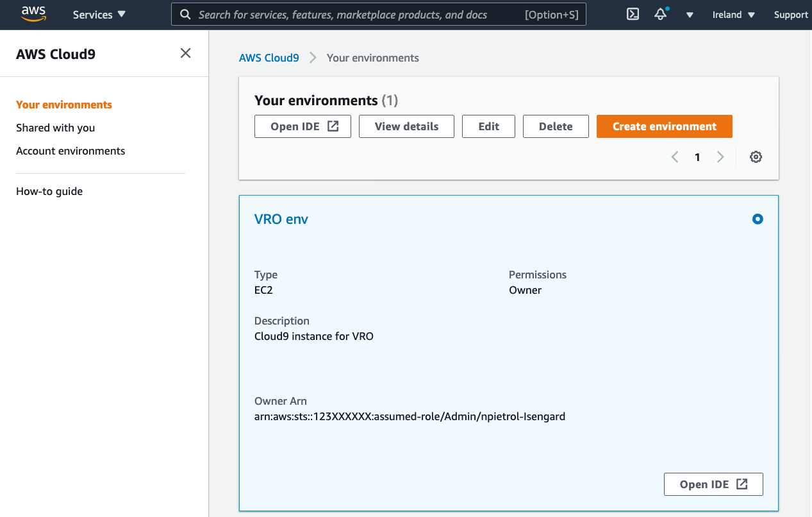Open the How-to guide link
Viewport: 812px width, 517px height.
[49, 191]
